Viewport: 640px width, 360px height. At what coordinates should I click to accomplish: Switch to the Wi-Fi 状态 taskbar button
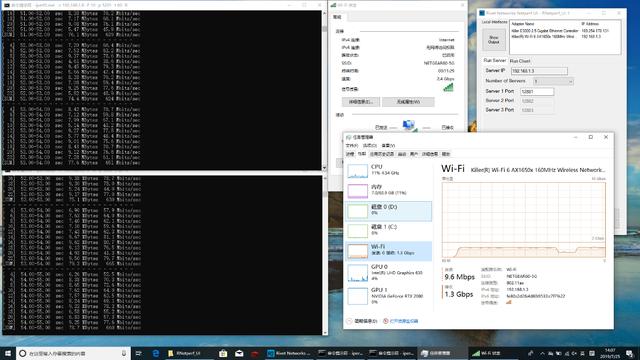pyautogui.click(x=494, y=353)
